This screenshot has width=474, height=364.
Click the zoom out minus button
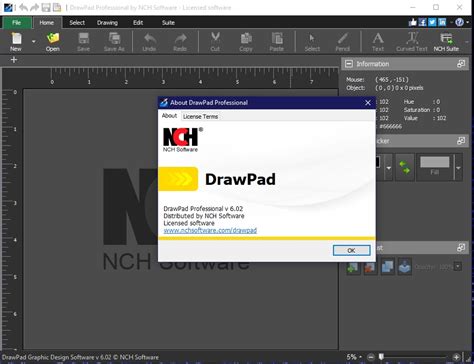click(371, 357)
